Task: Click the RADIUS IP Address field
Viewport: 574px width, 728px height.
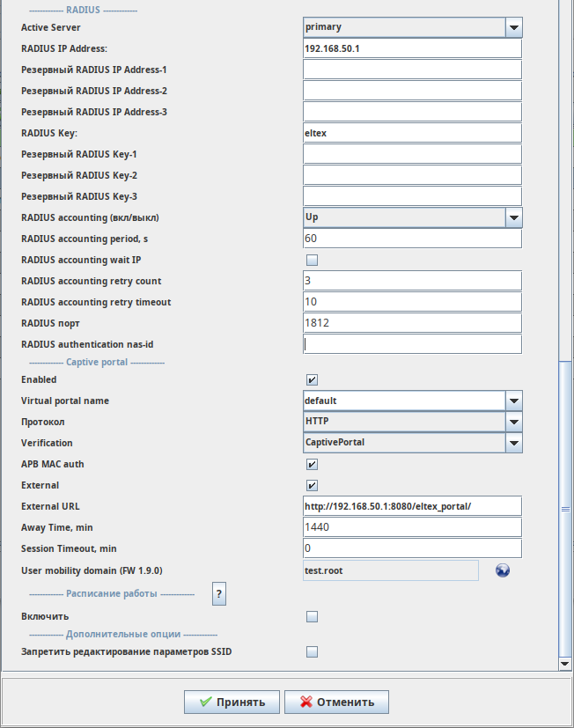Action: [x=412, y=49]
